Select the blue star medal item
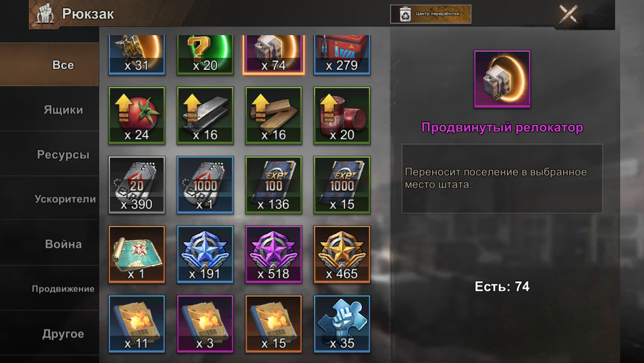This screenshot has width=644, height=363. coord(205,255)
